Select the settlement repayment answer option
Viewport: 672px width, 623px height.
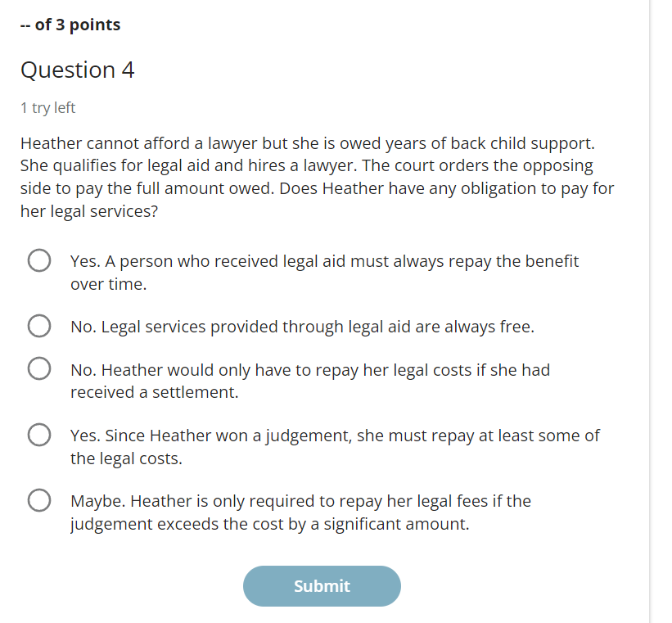click(x=38, y=368)
